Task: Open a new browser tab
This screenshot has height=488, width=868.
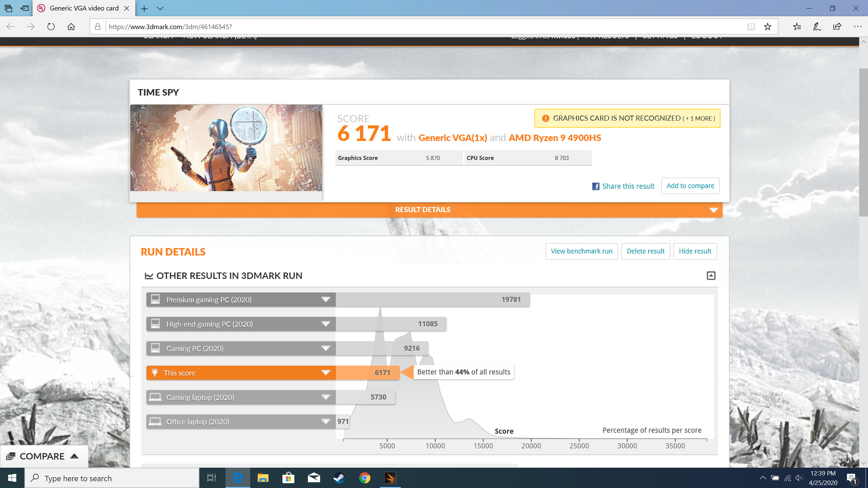Action: 144,8
